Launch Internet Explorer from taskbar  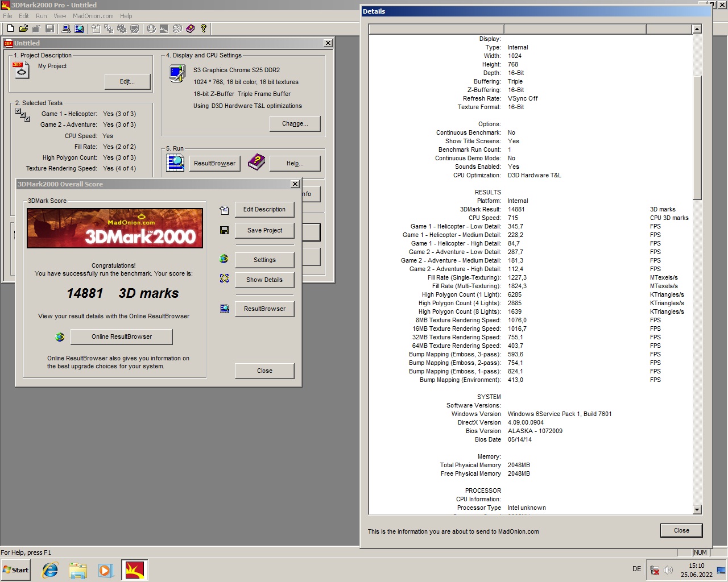tap(51, 570)
